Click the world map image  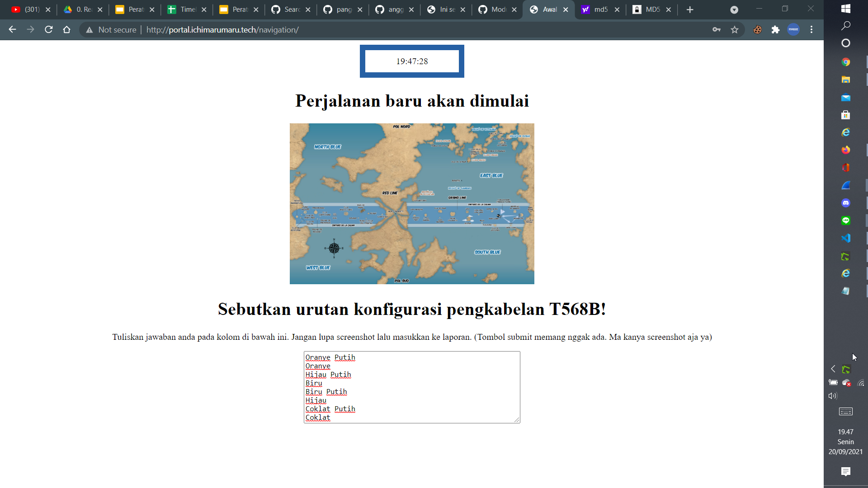[x=412, y=204]
